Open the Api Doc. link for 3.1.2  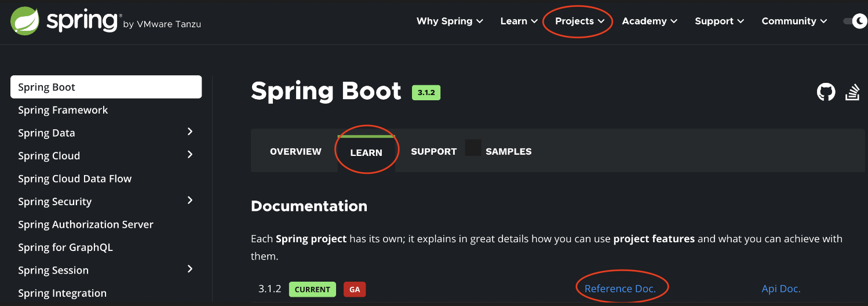point(781,289)
